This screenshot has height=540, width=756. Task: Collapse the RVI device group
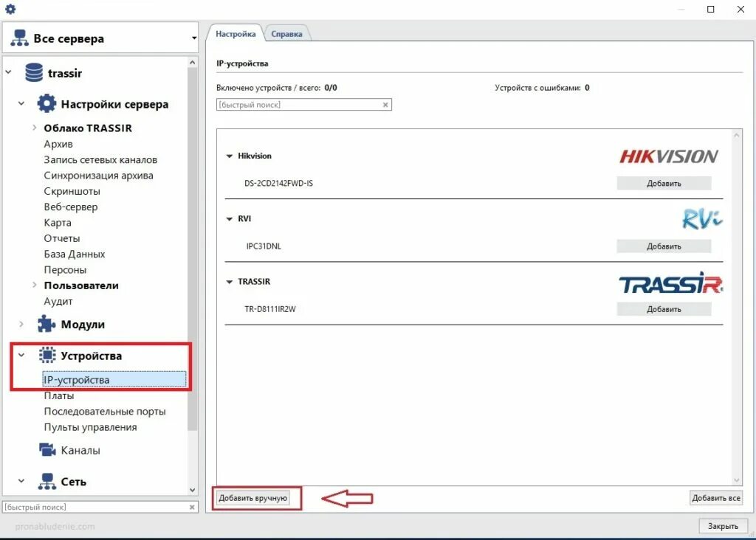pyautogui.click(x=230, y=218)
